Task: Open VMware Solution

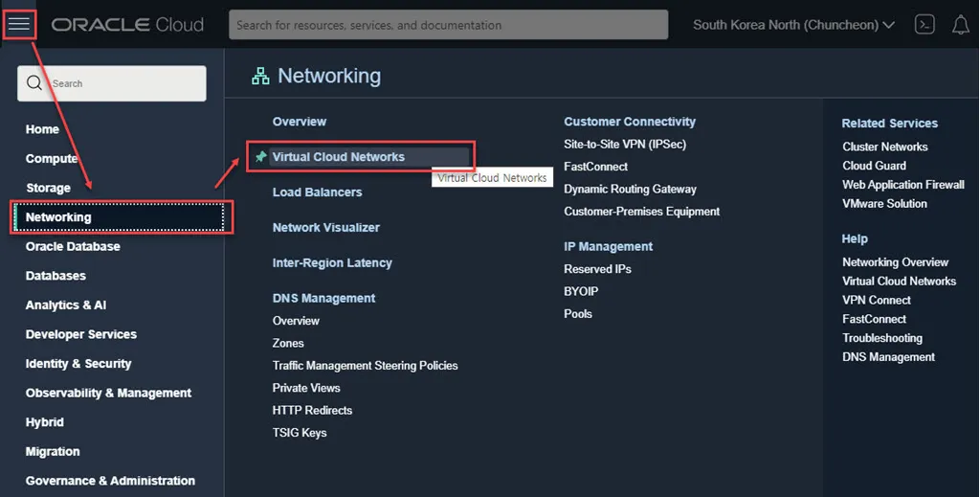Action: pos(884,203)
